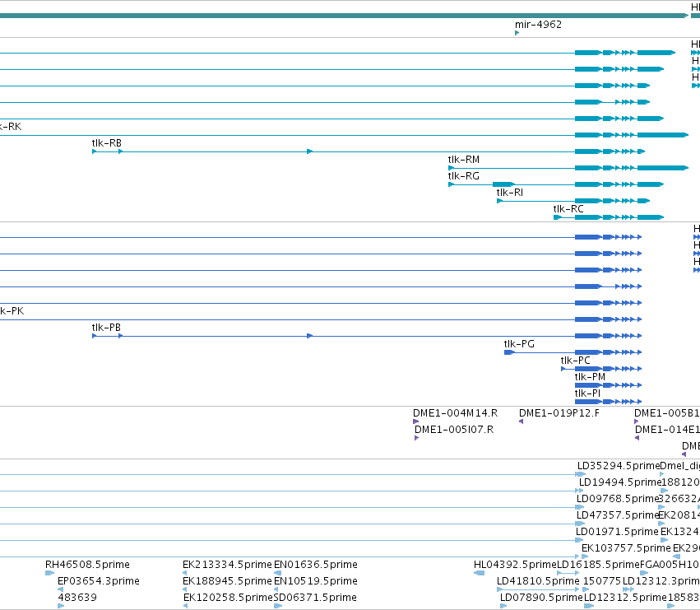Select the EN01636.5prime EST label

(316, 565)
